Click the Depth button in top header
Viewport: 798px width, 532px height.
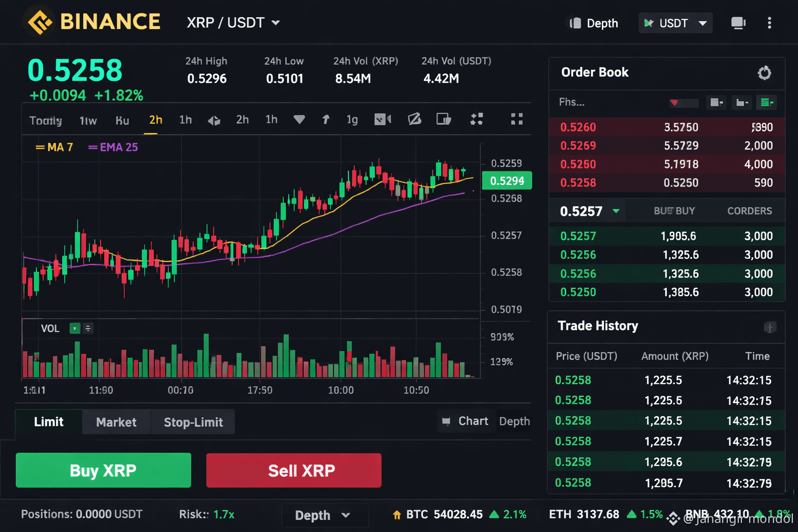point(594,23)
